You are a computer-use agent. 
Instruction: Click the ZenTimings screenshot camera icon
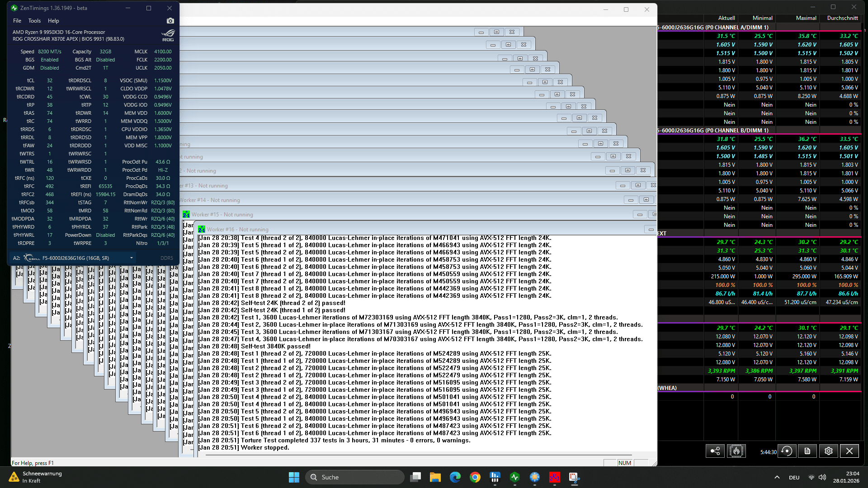click(170, 21)
